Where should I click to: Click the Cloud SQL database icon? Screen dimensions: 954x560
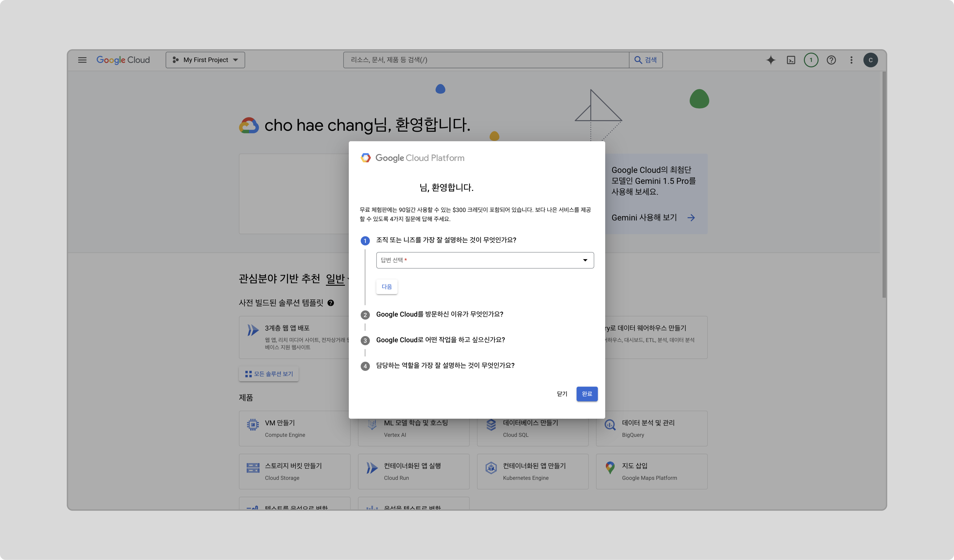(491, 425)
